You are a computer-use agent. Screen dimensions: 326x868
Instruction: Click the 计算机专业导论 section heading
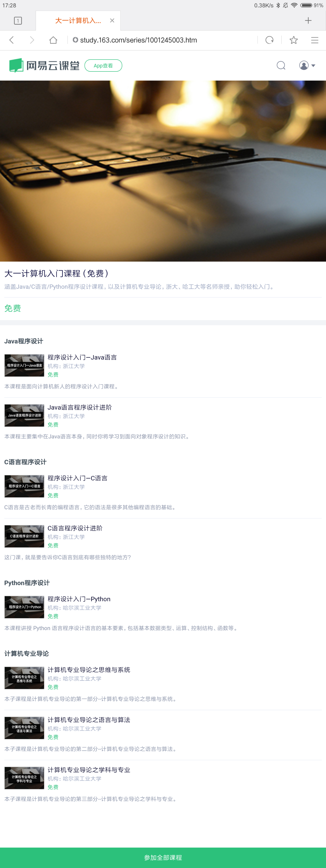coord(27,653)
